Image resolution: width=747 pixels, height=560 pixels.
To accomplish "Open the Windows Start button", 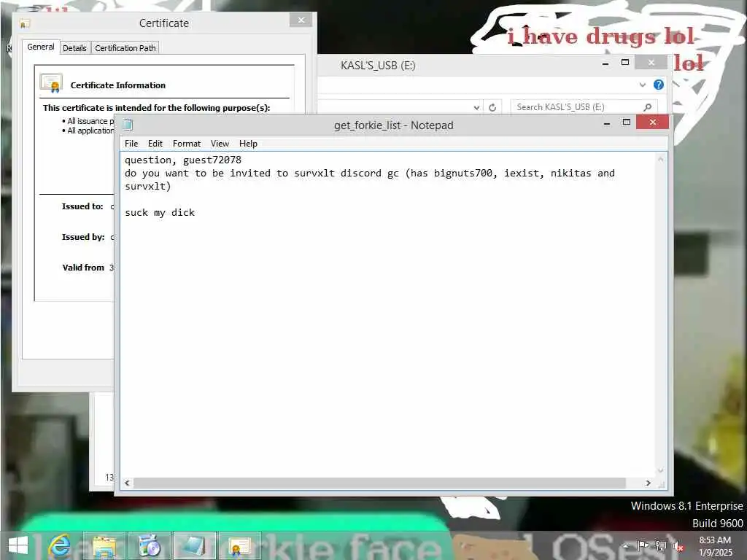I will click(x=18, y=545).
